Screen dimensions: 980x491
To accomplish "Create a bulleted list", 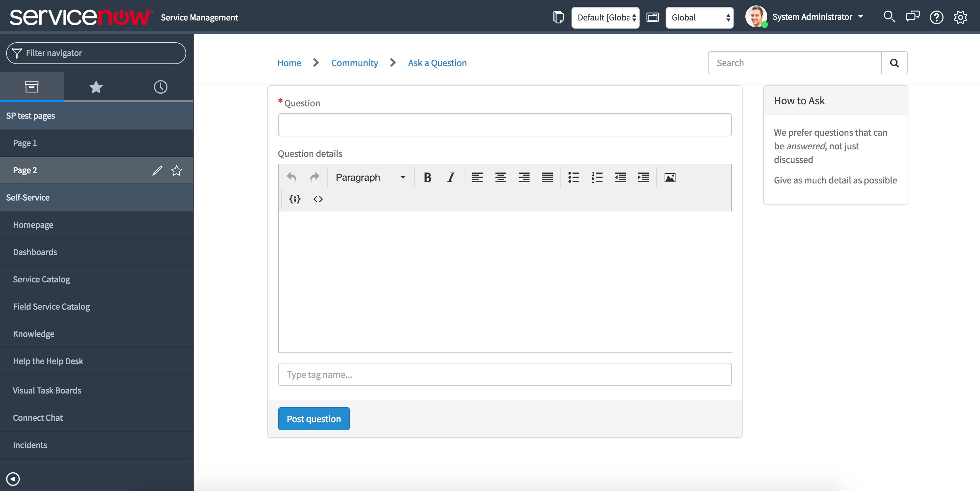I will [x=574, y=177].
